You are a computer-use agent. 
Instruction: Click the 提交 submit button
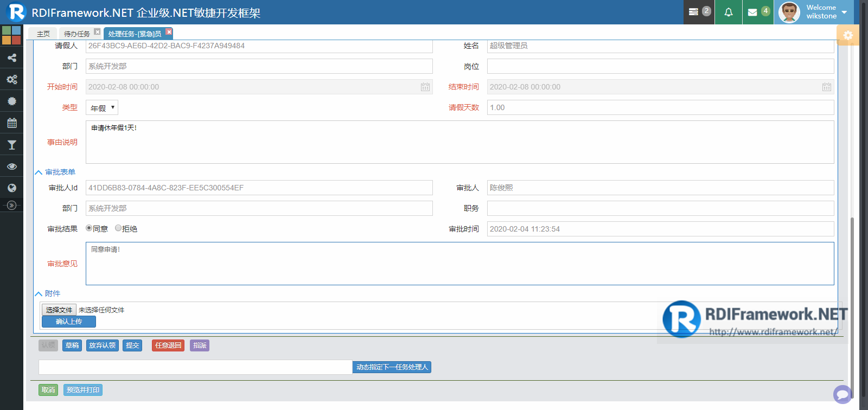(132, 345)
